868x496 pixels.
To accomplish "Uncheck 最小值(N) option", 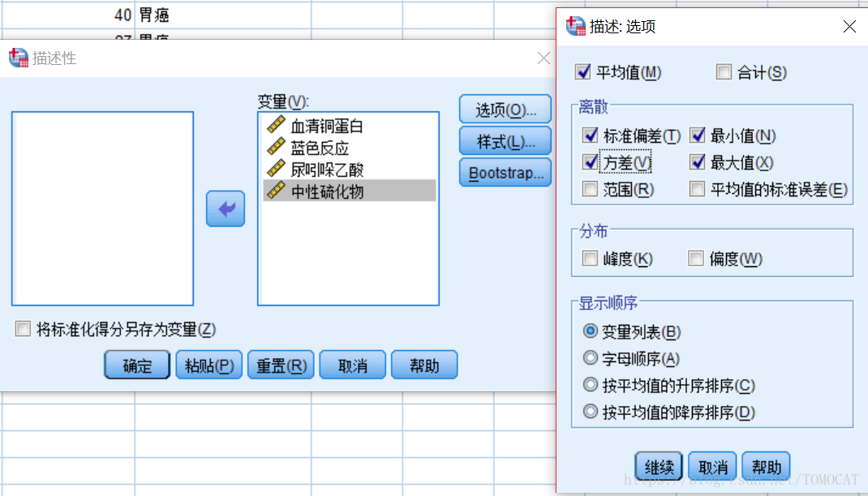I will coord(698,136).
